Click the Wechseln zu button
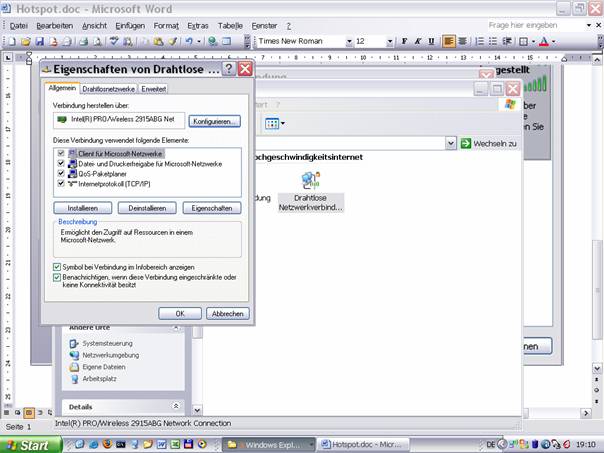 488,144
